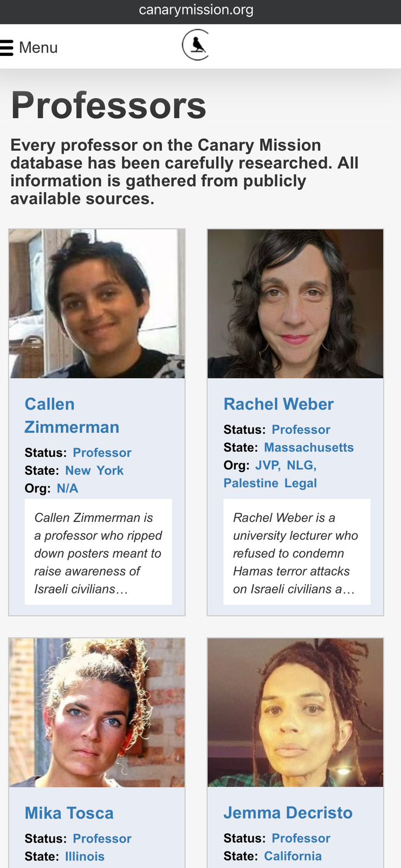Read Callen Zimmerman's description excerpt

coord(98,553)
